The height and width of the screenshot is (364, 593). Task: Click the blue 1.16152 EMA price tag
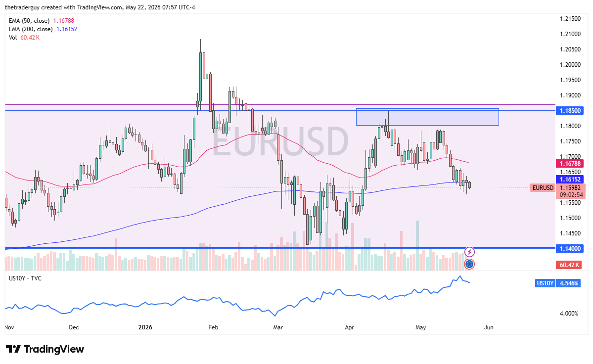click(570, 180)
